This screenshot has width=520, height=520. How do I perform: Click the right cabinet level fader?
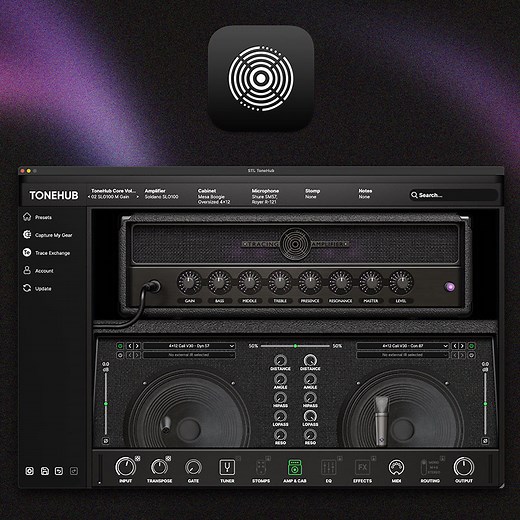tap(485, 404)
